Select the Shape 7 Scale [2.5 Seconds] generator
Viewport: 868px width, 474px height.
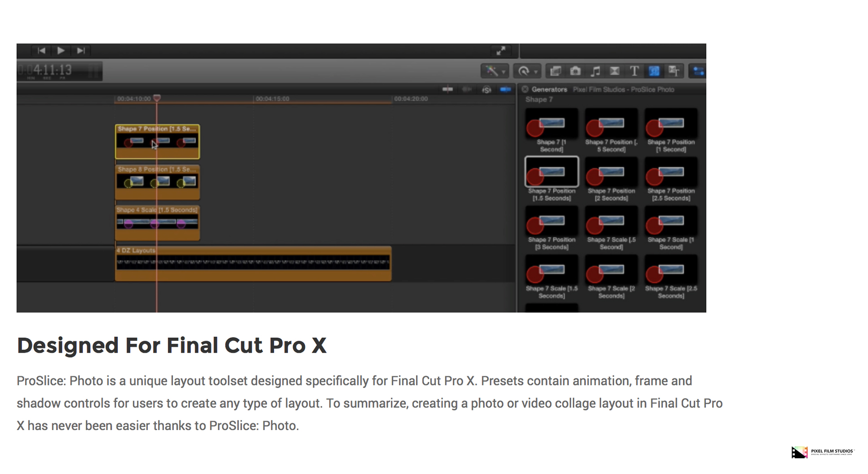(x=671, y=277)
